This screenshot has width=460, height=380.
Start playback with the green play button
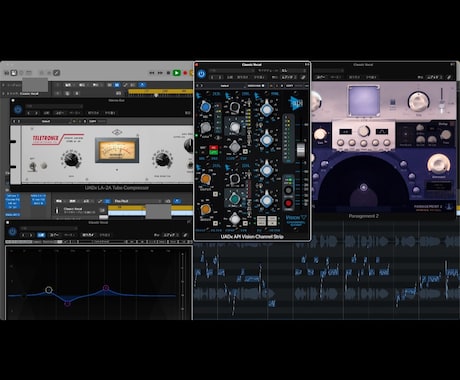(x=177, y=73)
